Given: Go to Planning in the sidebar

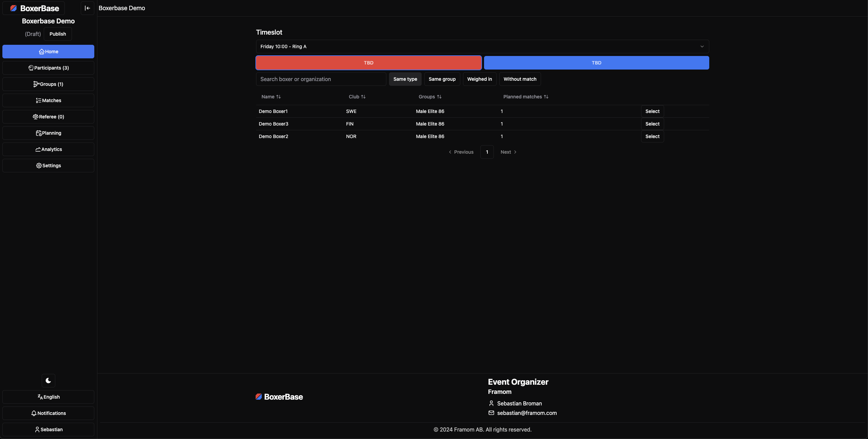Looking at the screenshot, I should coord(48,133).
